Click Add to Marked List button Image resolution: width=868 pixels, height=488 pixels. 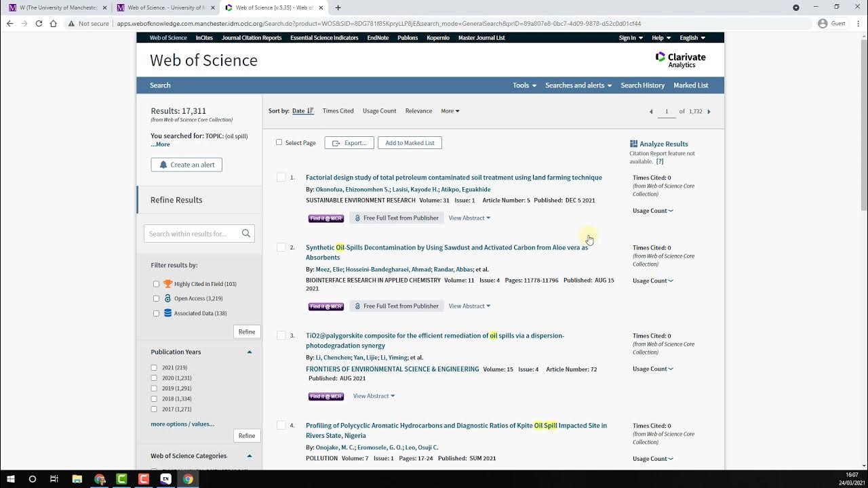(x=410, y=143)
